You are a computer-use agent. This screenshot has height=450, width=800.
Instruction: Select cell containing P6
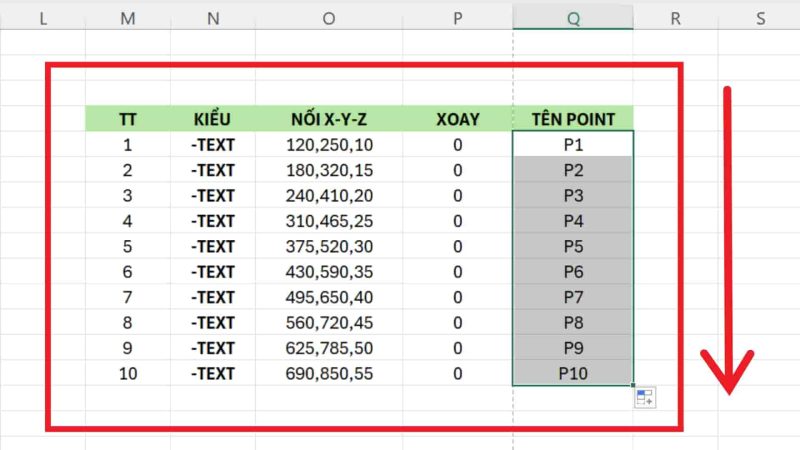click(x=573, y=271)
